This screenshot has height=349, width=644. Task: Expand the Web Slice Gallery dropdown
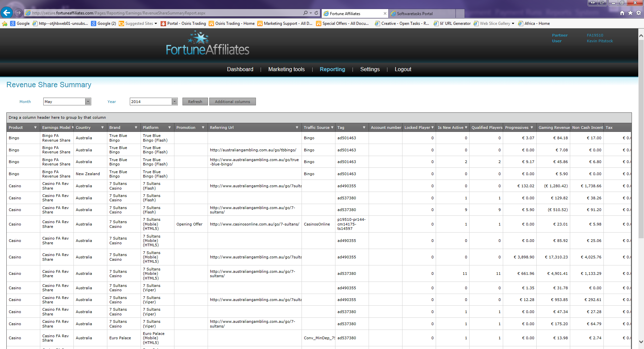point(513,23)
